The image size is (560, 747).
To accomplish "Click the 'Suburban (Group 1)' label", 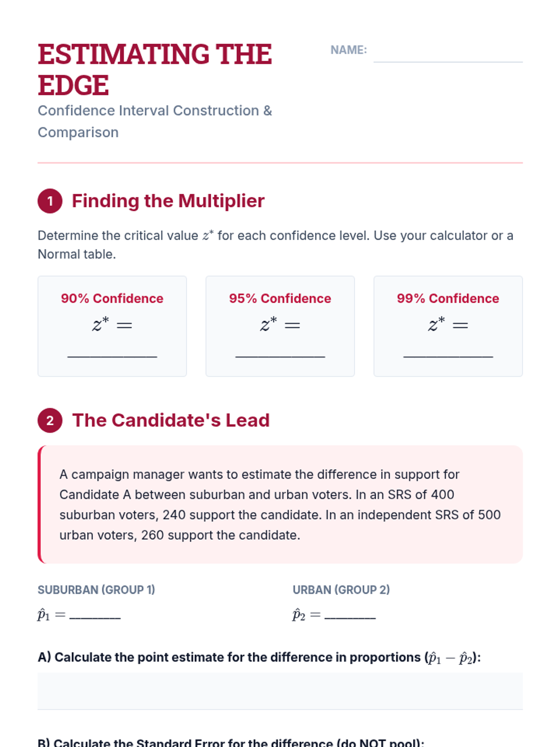I will click(x=96, y=590).
